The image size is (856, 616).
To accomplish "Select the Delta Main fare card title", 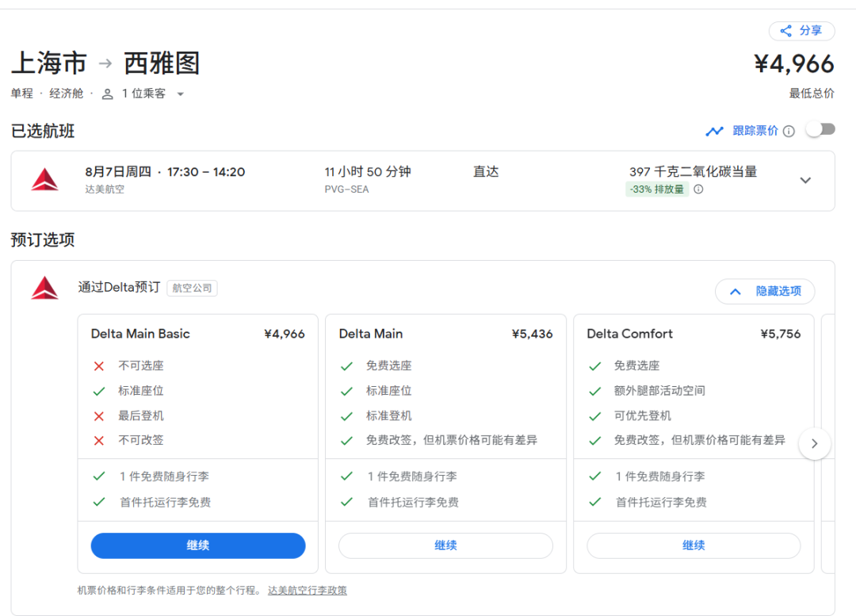I will [x=371, y=334].
